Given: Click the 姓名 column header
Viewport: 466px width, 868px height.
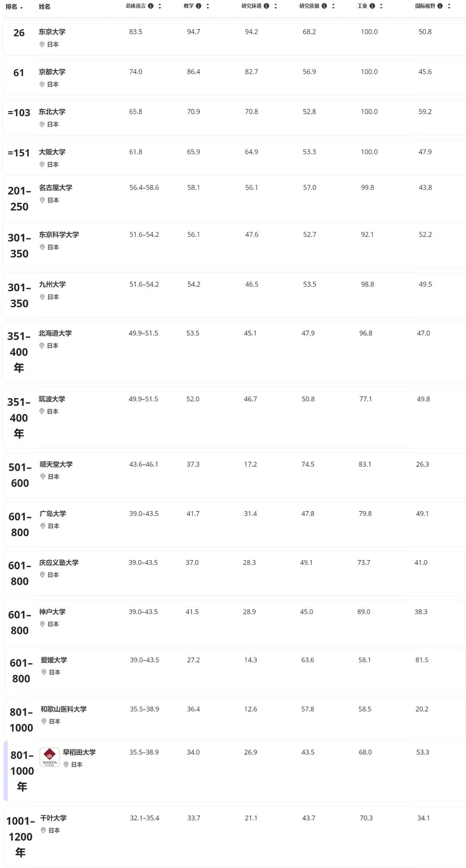Looking at the screenshot, I should (x=44, y=7).
